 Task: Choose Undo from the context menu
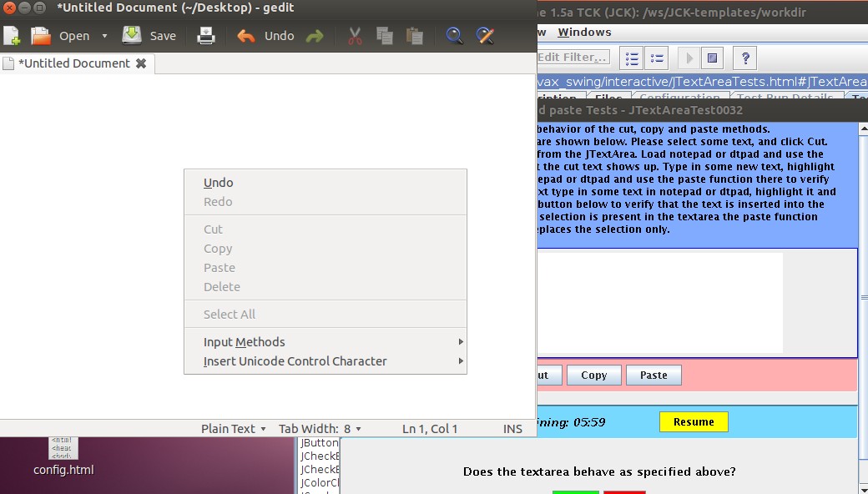(x=219, y=183)
